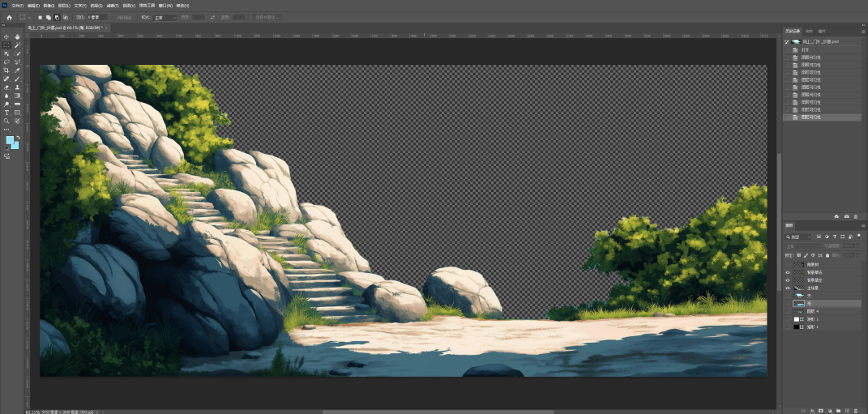Click the 羽化 feather input field
This screenshot has width=868, height=414.
coord(96,17)
